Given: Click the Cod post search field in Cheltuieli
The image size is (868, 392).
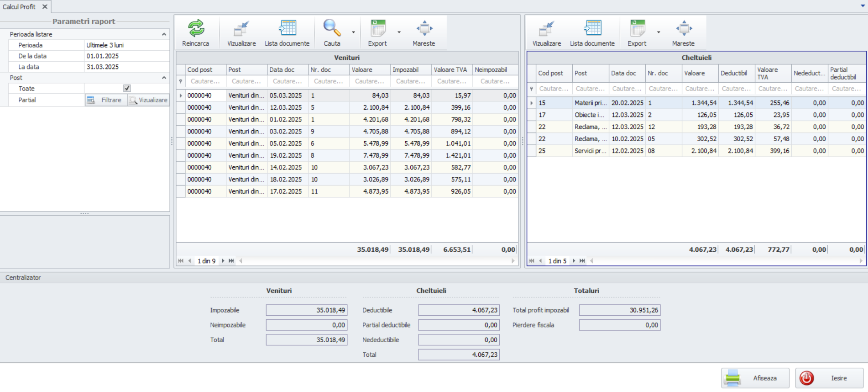Looking at the screenshot, I should (x=554, y=89).
